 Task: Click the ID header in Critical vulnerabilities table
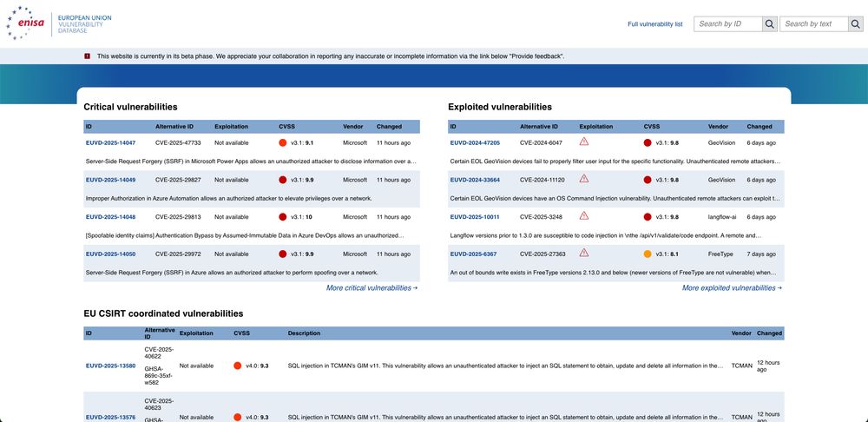[x=89, y=127]
